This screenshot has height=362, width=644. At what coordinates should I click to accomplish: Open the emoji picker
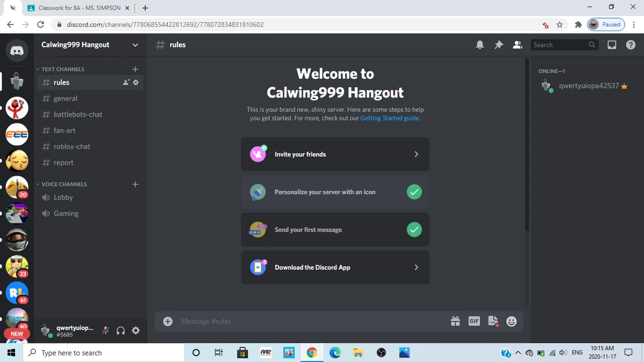click(x=511, y=321)
